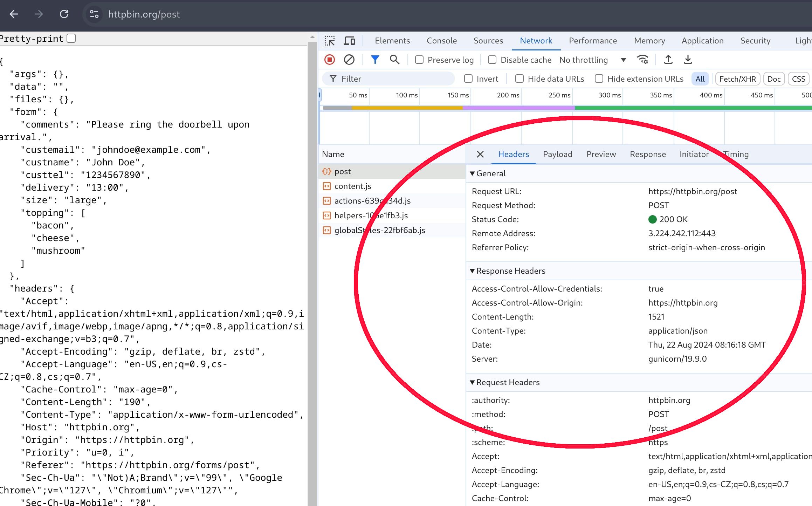Click the Server value gunicorn/19.9.0

click(x=677, y=359)
